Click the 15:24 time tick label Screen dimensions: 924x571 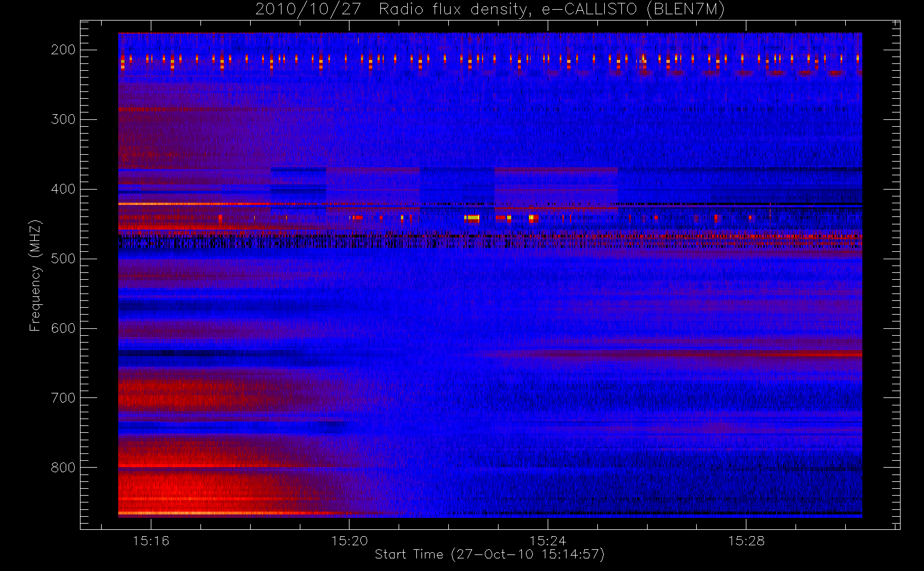point(547,541)
